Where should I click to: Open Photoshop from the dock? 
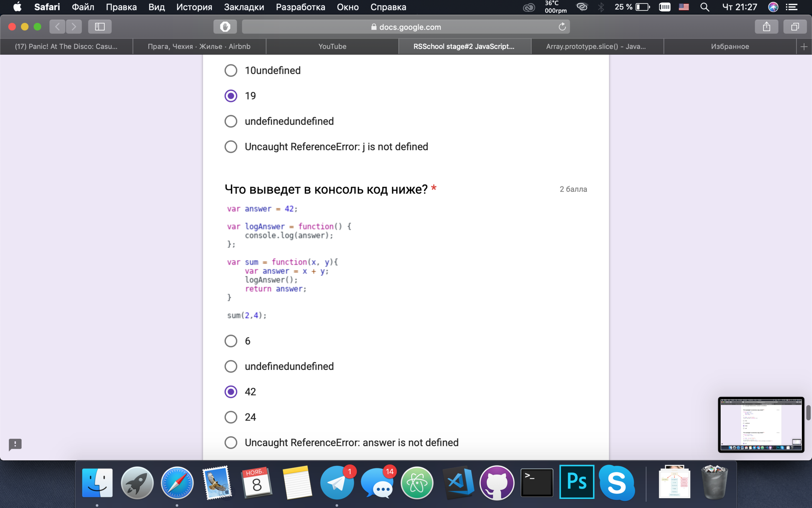click(577, 482)
